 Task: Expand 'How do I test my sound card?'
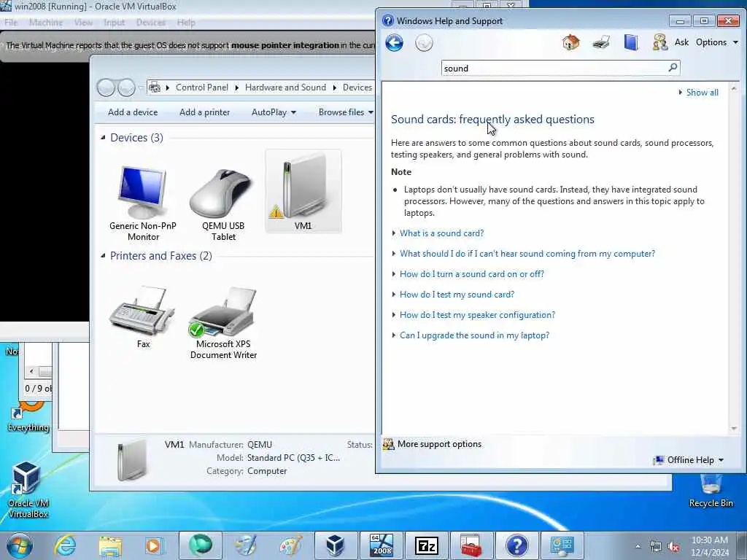click(x=457, y=295)
